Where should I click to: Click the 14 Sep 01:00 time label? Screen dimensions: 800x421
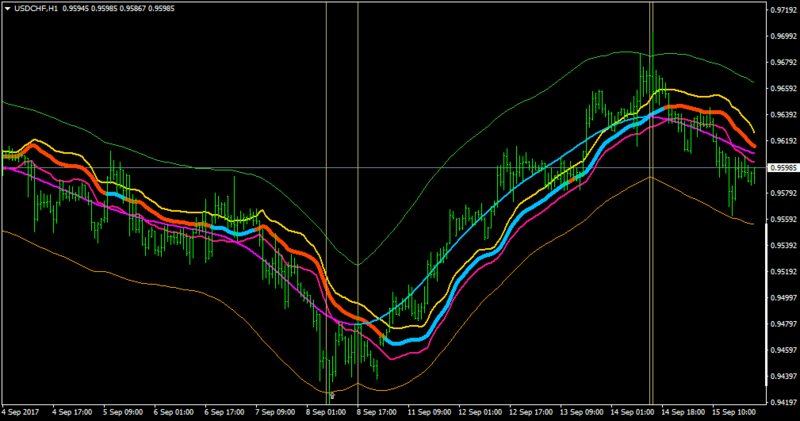click(x=632, y=412)
